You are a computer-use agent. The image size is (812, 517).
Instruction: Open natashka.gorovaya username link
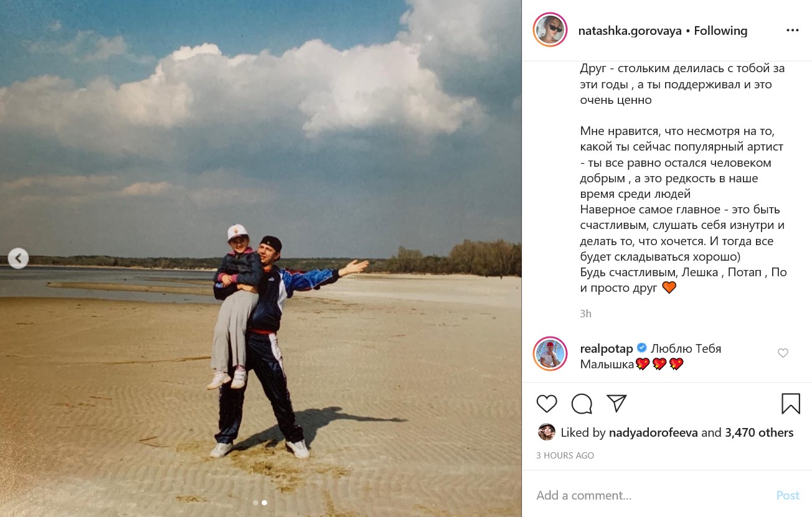[630, 30]
